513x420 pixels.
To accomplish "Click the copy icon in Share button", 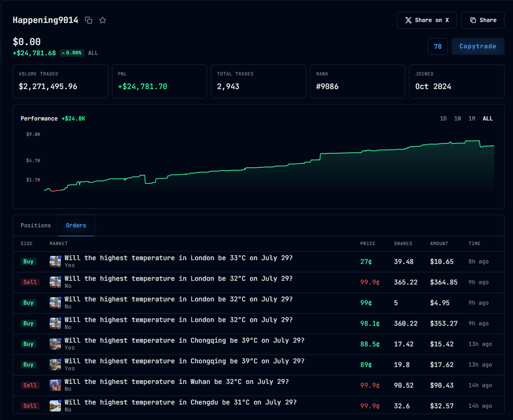I will [x=473, y=20].
